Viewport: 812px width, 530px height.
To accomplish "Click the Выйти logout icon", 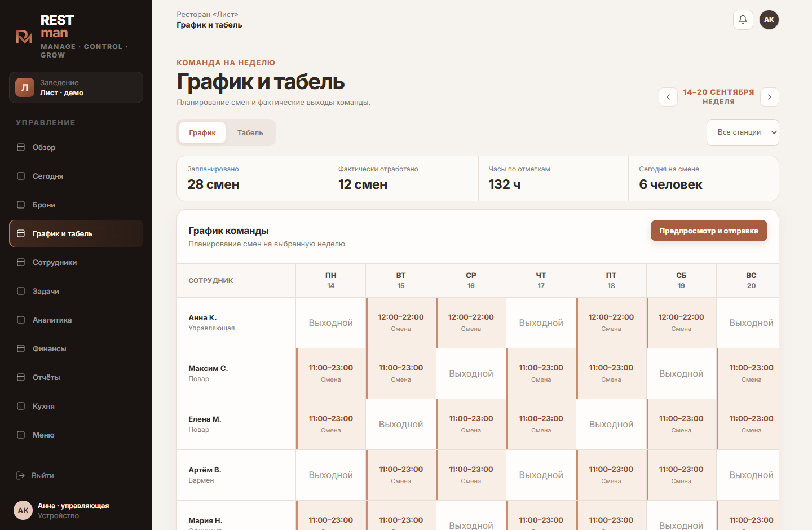I will (21, 475).
